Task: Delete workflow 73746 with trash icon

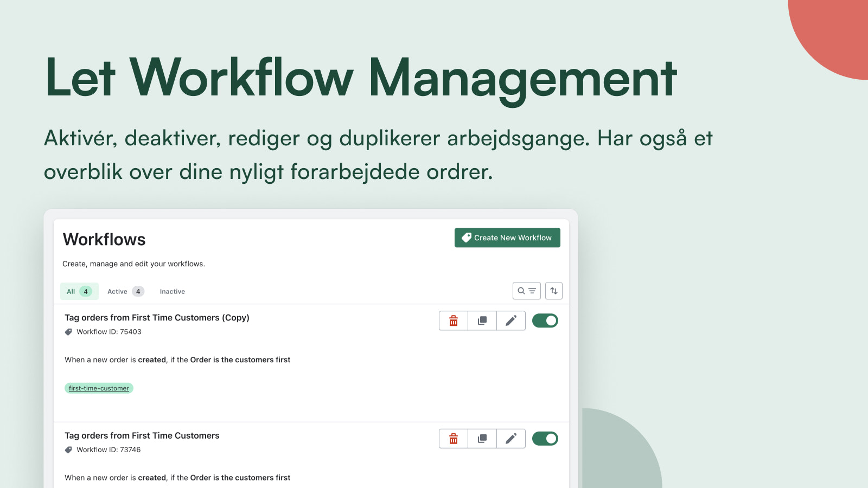Action: click(454, 438)
